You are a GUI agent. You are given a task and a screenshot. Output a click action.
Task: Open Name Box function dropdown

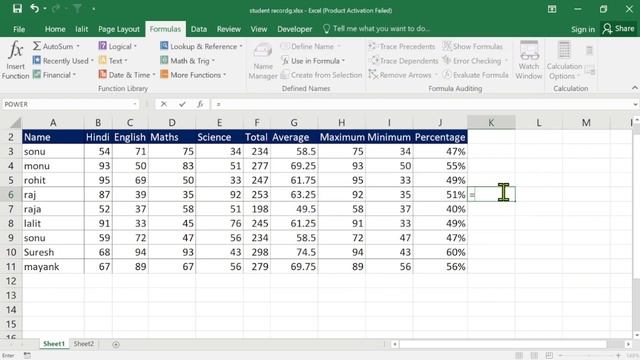coord(135,104)
